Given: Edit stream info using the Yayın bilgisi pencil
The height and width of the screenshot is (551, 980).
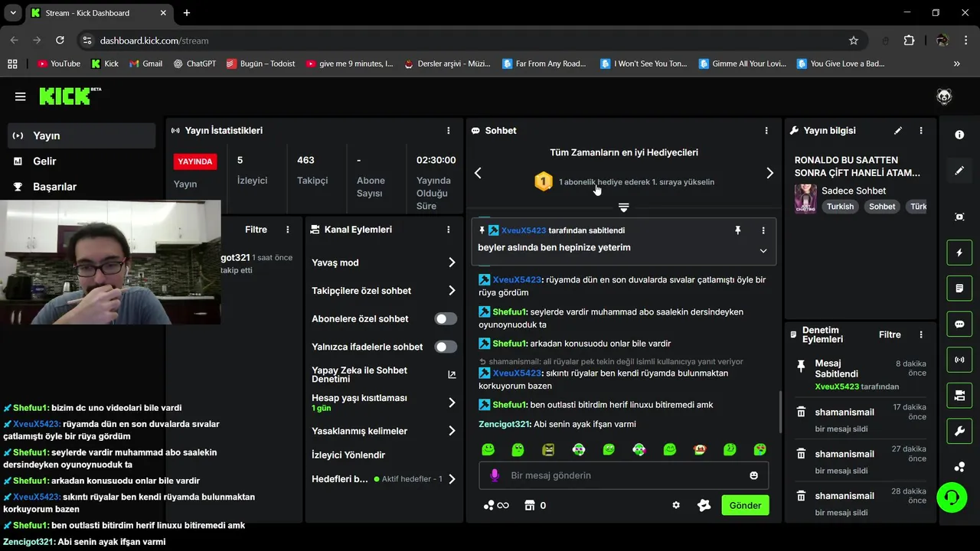Looking at the screenshot, I should click(x=898, y=131).
